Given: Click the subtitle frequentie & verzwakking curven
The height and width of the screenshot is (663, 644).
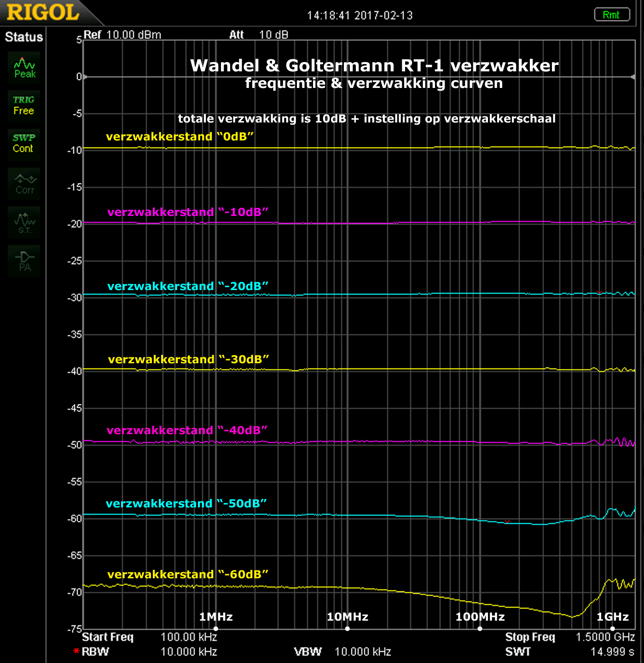Looking at the screenshot, I should tap(374, 83).
